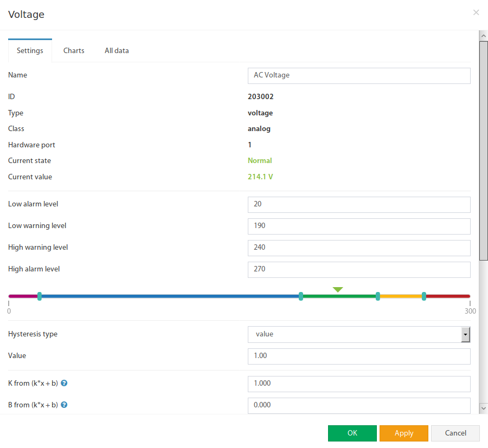Screen dimensions: 488x448
Task: Click the Cancel button
Action: [455, 433]
